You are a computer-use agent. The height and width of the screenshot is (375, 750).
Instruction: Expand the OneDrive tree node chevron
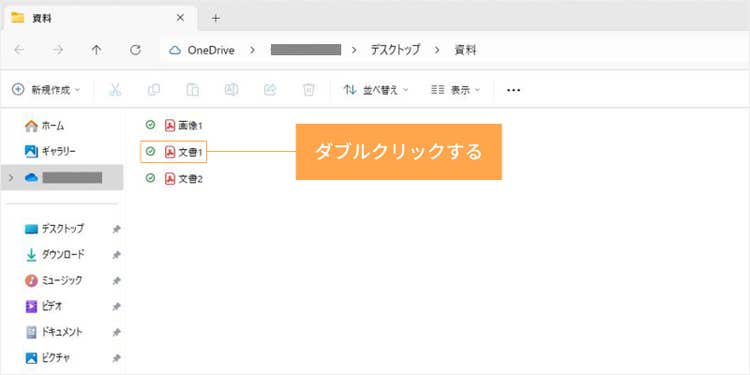click(11, 178)
